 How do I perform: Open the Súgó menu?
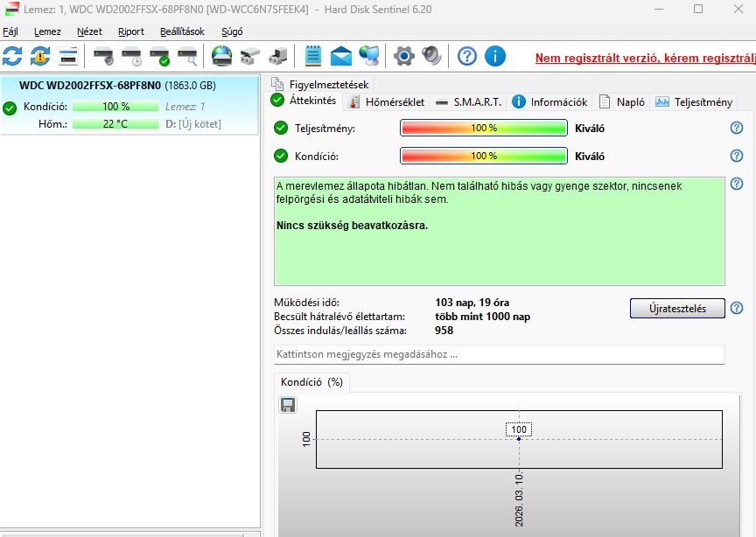click(x=232, y=31)
